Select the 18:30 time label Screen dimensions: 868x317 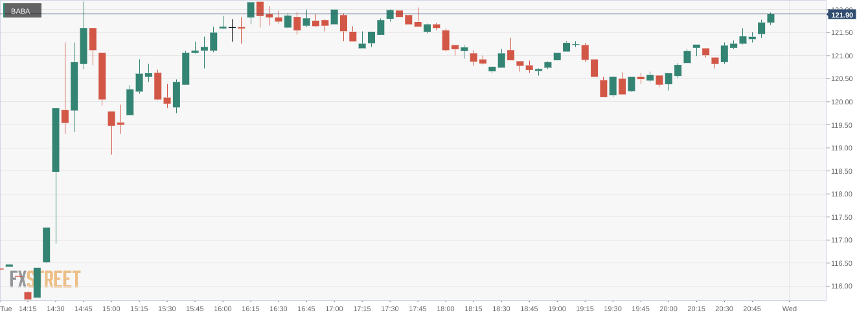[x=501, y=309]
